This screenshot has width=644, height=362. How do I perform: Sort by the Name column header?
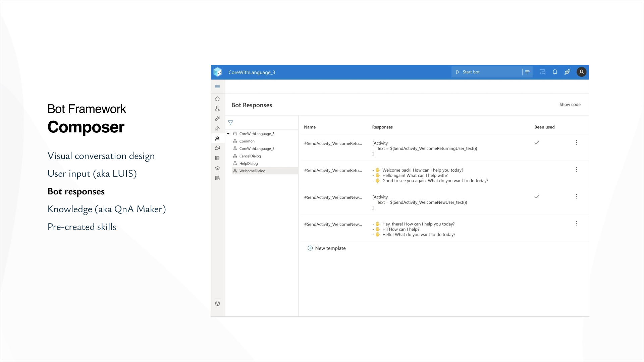[x=310, y=127]
